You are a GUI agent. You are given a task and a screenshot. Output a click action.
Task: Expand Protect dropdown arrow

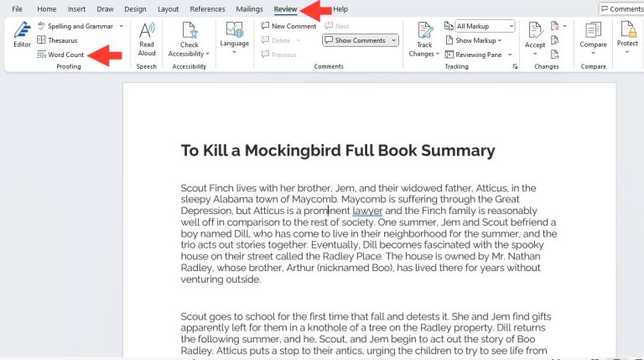pos(627,52)
